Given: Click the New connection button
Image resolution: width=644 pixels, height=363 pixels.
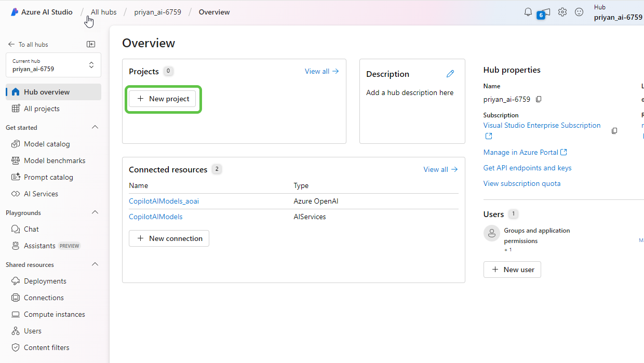Looking at the screenshot, I should (169, 238).
